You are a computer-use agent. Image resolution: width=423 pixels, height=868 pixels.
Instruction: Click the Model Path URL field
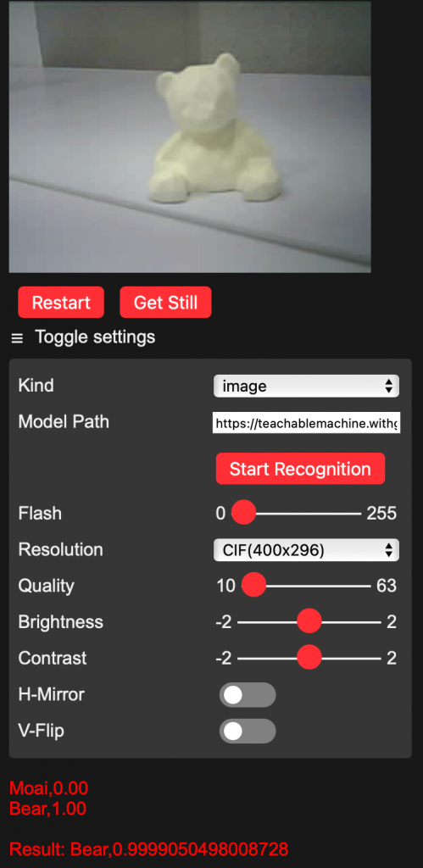coord(306,424)
